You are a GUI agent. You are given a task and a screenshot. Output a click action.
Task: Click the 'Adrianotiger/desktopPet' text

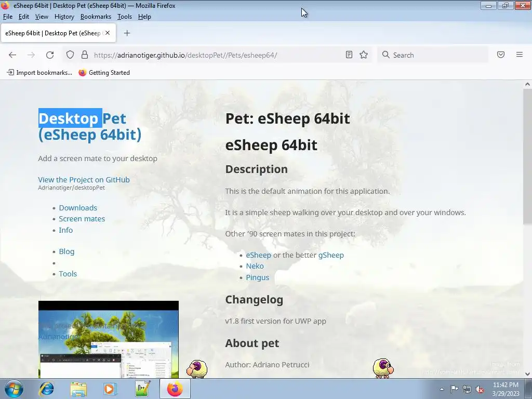pyautogui.click(x=71, y=188)
